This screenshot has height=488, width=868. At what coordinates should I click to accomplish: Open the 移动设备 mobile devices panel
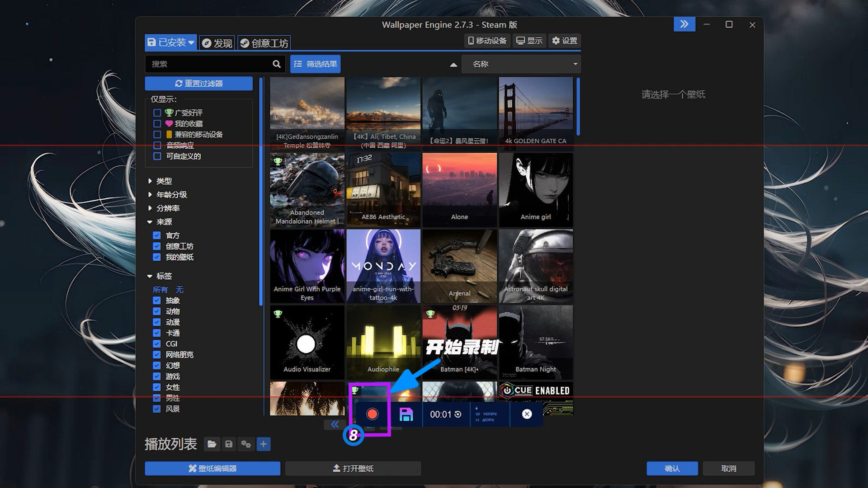(487, 41)
